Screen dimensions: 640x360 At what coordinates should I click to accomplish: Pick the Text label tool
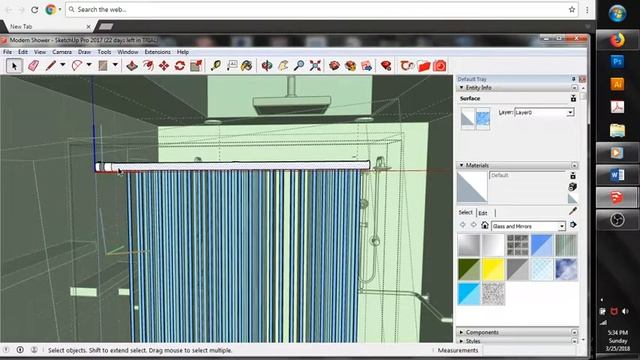(x=232, y=66)
